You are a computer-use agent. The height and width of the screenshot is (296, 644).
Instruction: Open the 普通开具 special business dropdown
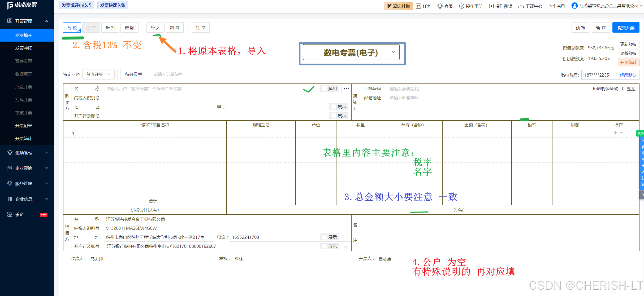tap(98, 74)
